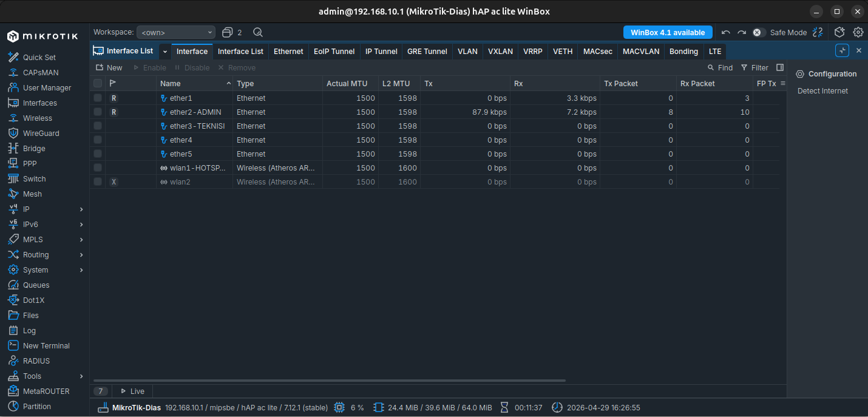868x417 pixels.
Task: Expand the MPLS submenu
Action: tap(81, 239)
